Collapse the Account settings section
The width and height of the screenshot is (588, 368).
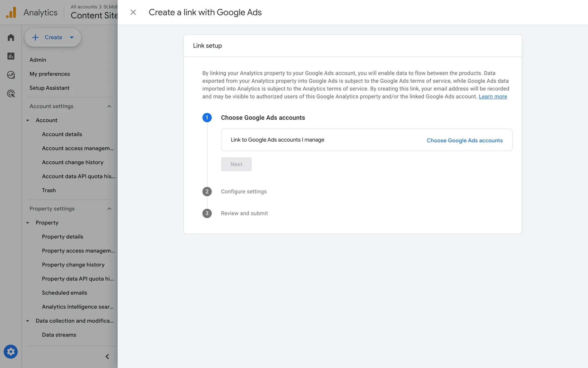109,106
